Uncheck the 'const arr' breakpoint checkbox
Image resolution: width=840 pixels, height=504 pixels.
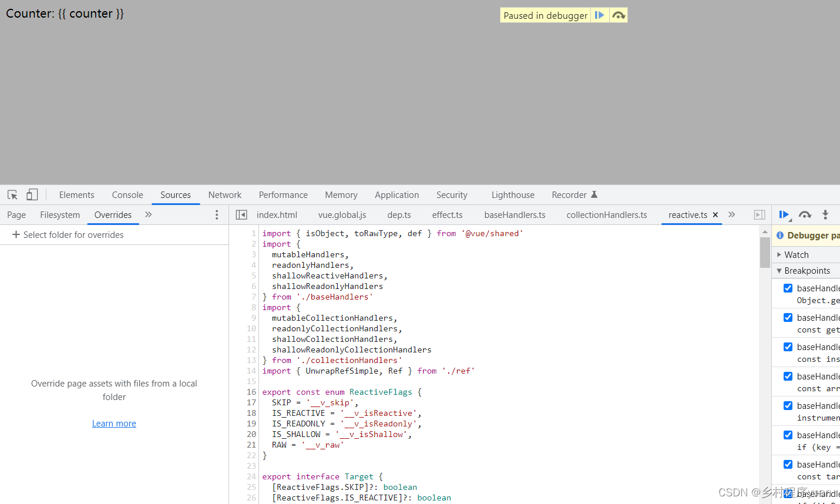tap(788, 376)
